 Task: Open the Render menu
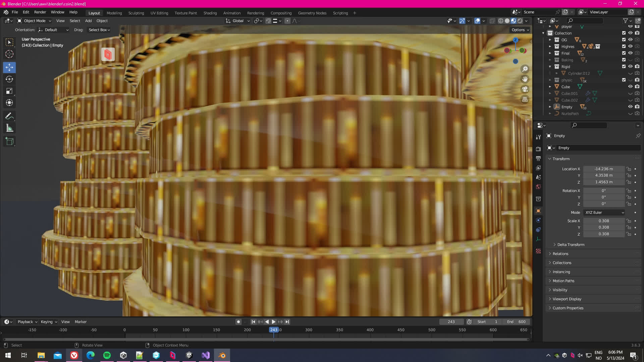tap(40, 12)
